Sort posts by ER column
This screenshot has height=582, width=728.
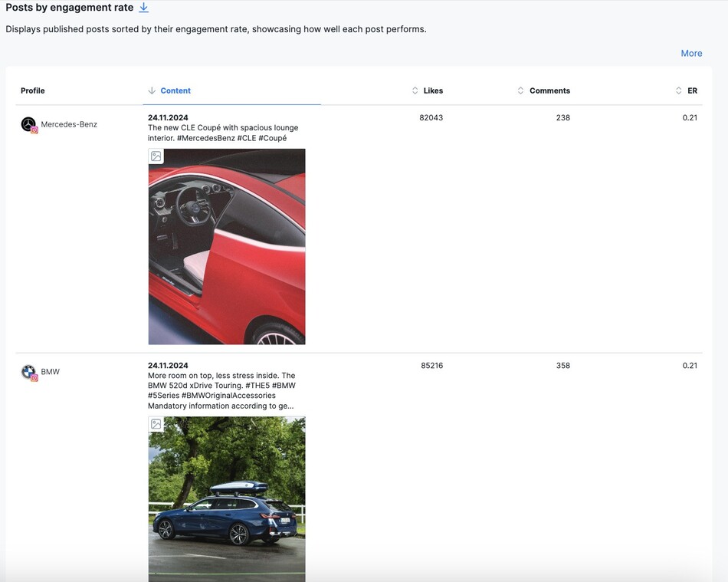coord(686,90)
